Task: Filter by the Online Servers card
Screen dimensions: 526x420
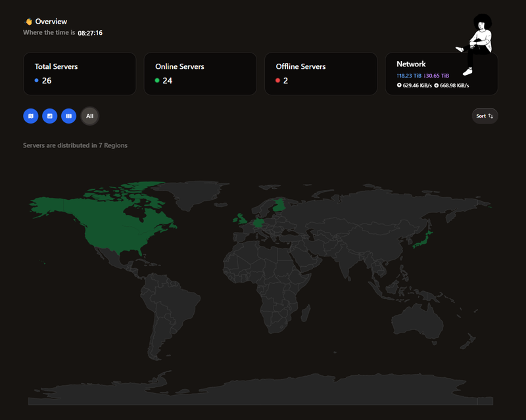Action: (200, 74)
